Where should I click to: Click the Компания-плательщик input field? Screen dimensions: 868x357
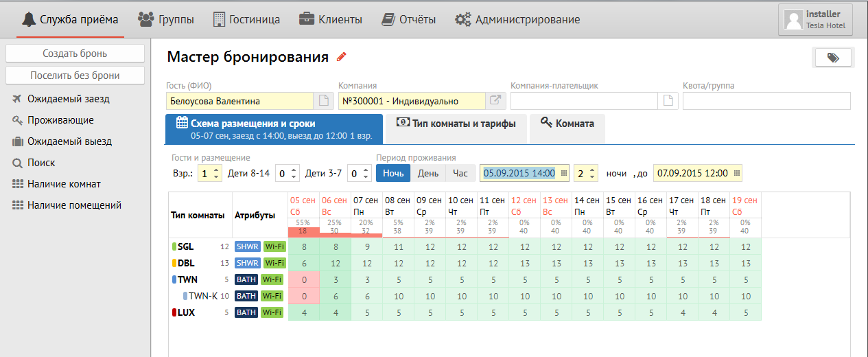(x=585, y=101)
